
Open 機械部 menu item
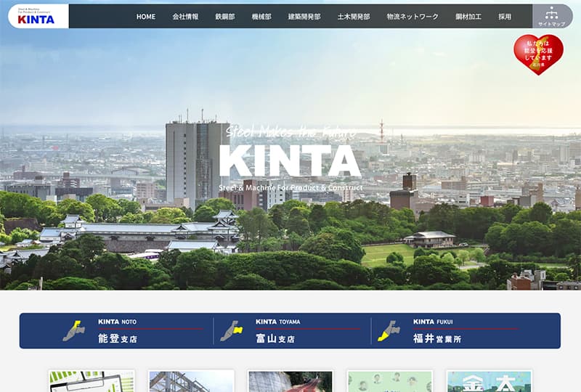[x=261, y=17]
